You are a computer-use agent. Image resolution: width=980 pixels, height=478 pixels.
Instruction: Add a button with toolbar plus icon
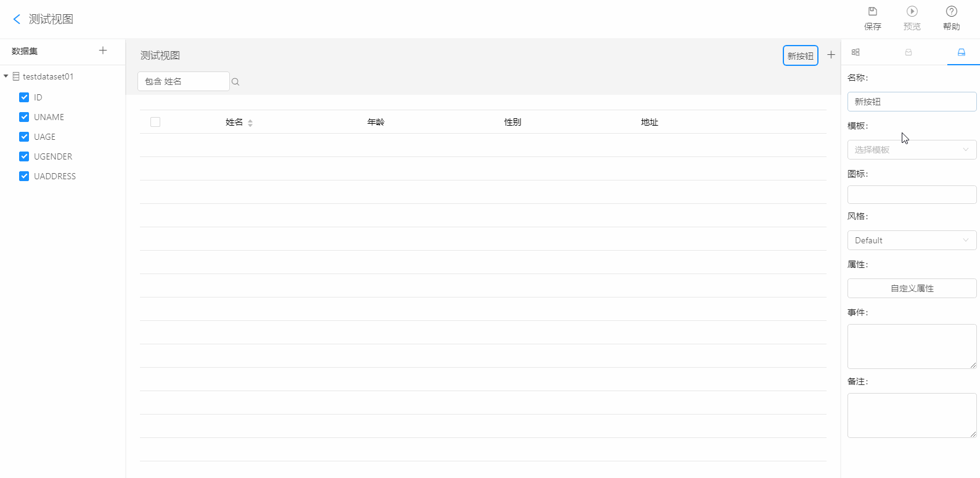click(x=831, y=55)
